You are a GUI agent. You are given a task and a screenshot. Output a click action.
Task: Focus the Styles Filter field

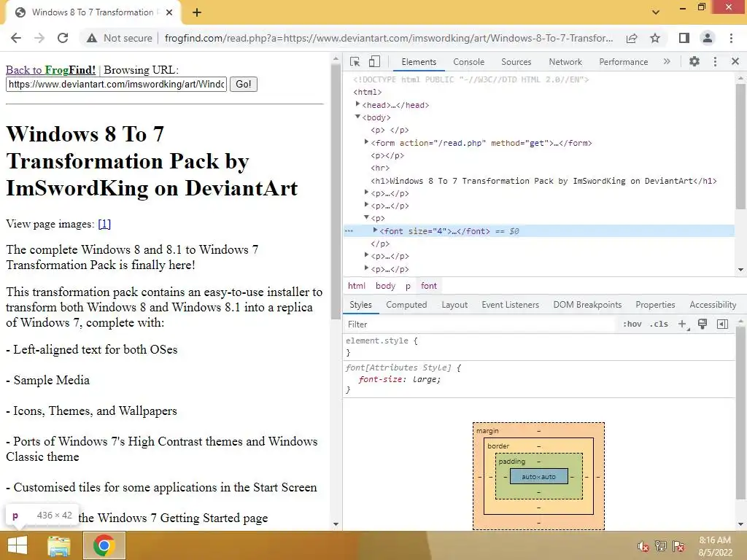[x=481, y=324]
